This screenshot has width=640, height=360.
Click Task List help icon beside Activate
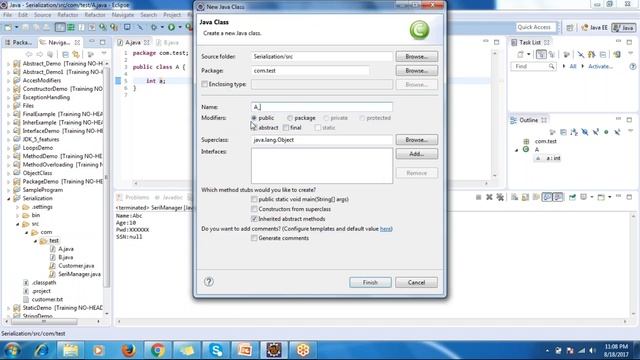633,66
